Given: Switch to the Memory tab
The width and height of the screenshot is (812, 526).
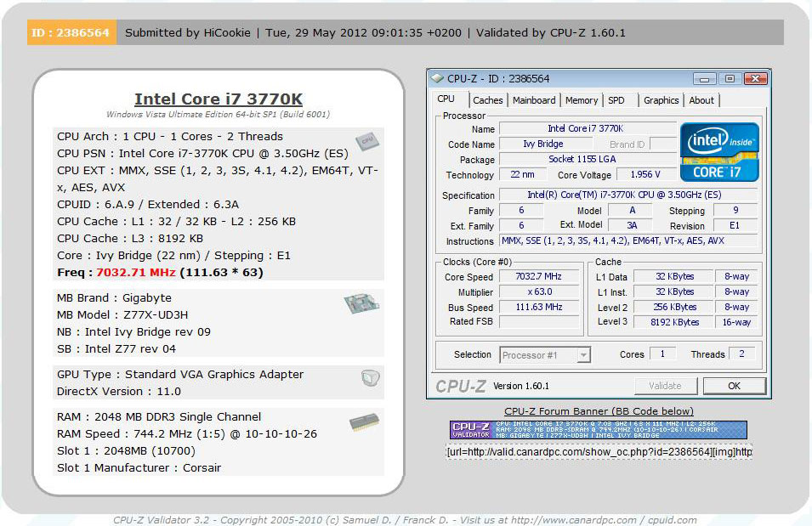Looking at the screenshot, I should click(582, 100).
